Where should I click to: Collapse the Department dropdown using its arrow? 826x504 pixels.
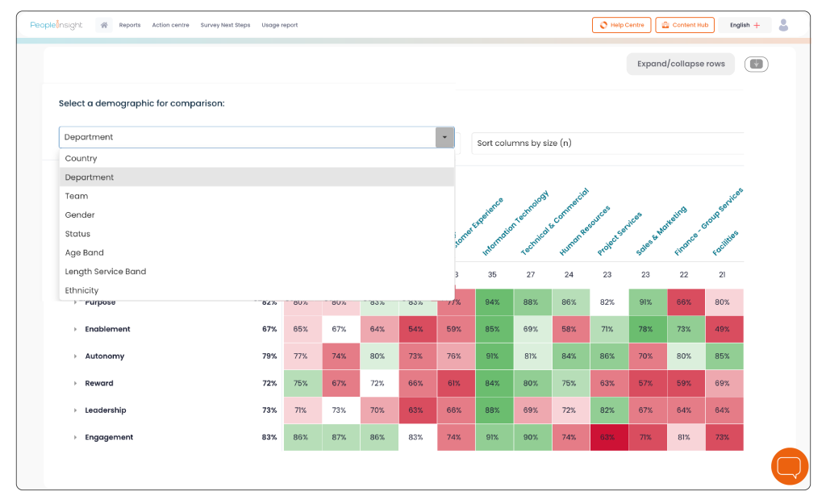click(444, 137)
